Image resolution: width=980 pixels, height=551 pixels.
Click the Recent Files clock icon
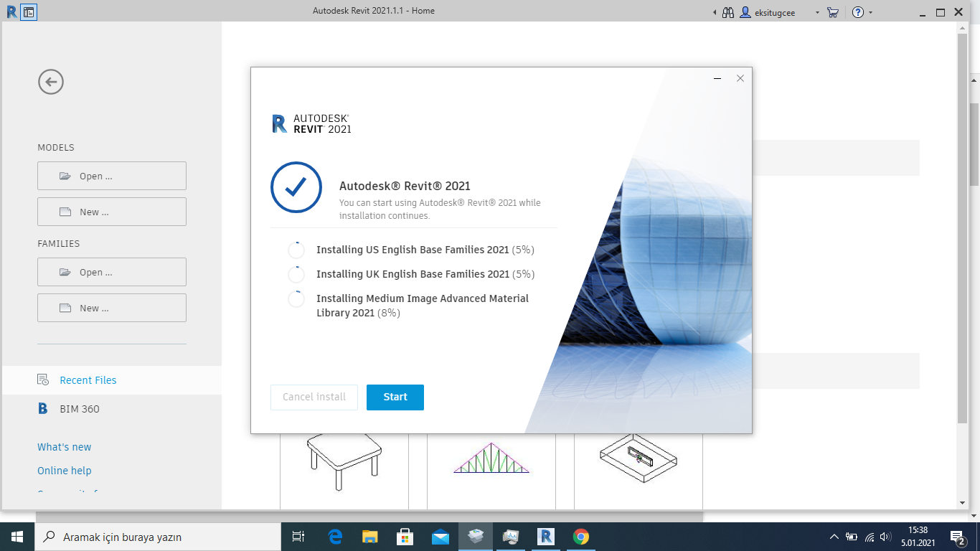click(x=43, y=380)
